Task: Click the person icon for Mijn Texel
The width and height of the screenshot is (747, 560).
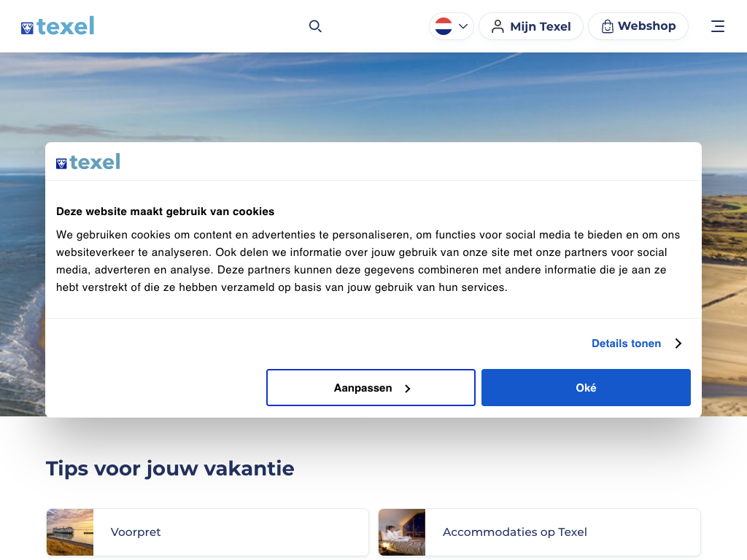Action: 498,26
